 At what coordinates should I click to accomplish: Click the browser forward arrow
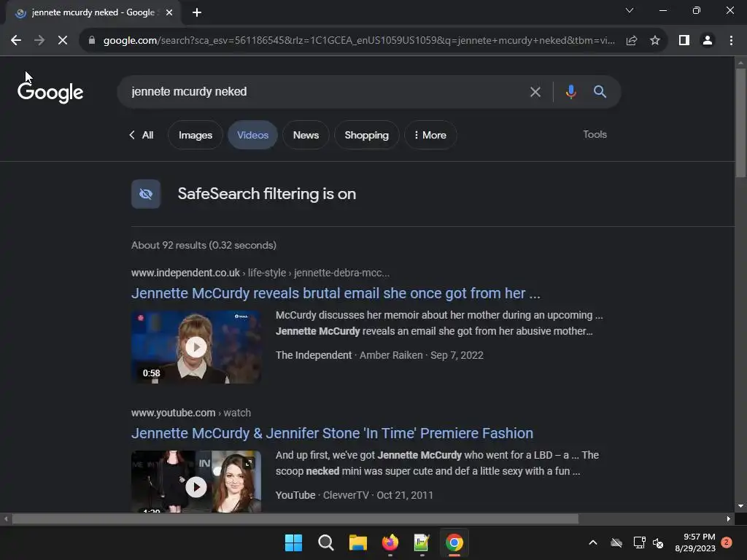(x=39, y=41)
